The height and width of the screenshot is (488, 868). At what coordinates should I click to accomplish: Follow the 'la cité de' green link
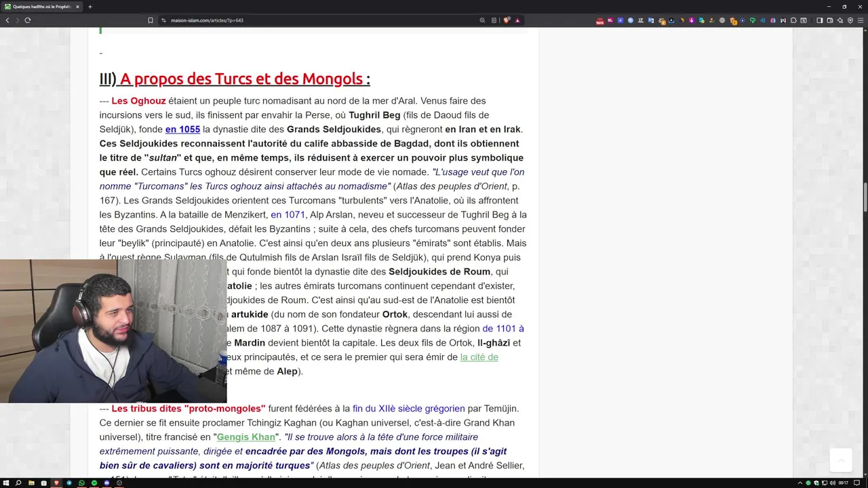[479, 357]
